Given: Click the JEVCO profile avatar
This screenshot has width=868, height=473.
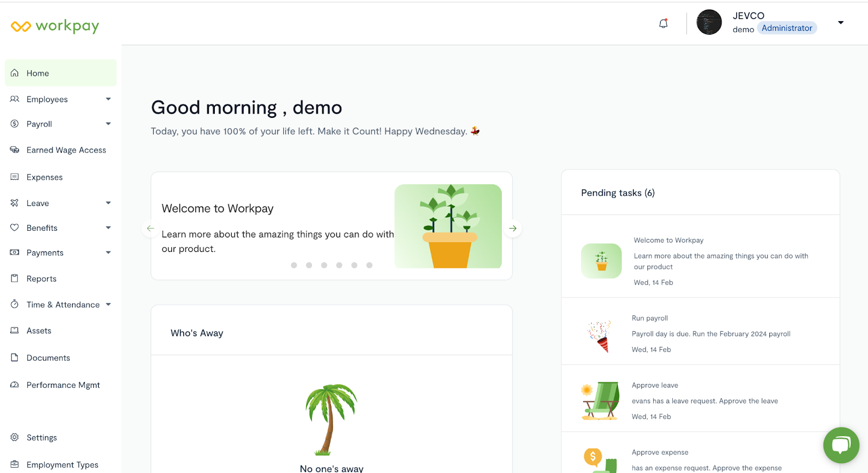Looking at the screenshot, I should pos(709,22).
